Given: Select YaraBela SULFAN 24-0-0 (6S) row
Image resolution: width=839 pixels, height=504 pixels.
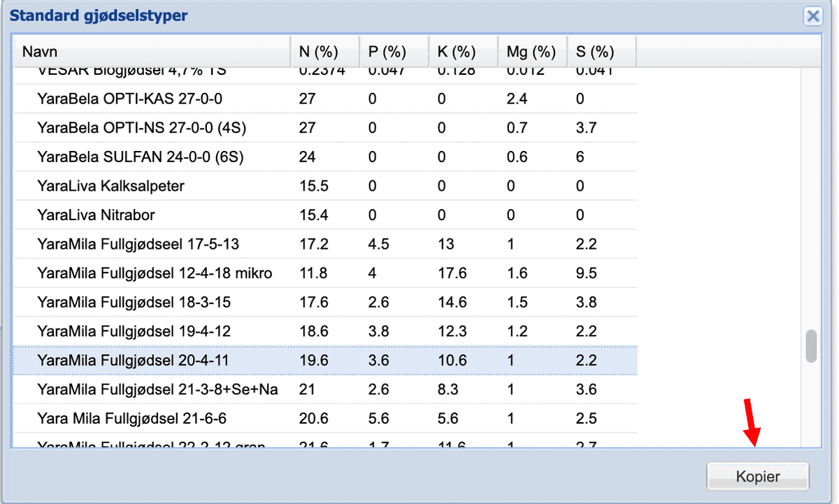Looking at the screenshot, I should 325,157.
